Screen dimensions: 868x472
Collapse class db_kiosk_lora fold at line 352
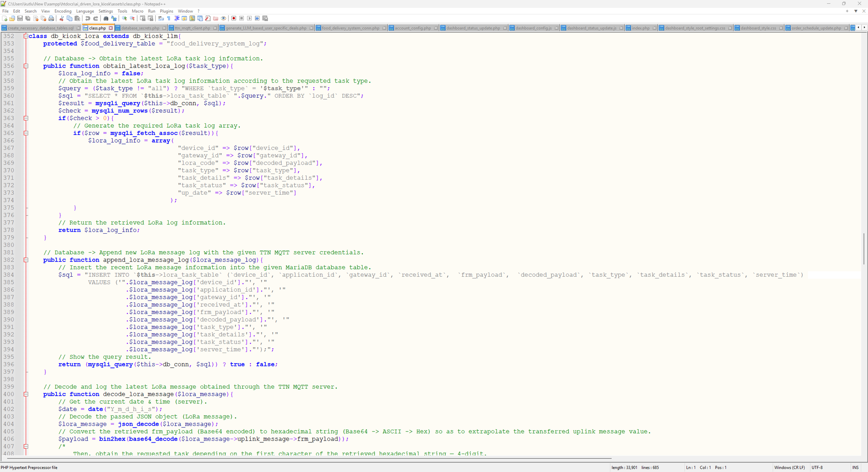(x=26, y=36)
